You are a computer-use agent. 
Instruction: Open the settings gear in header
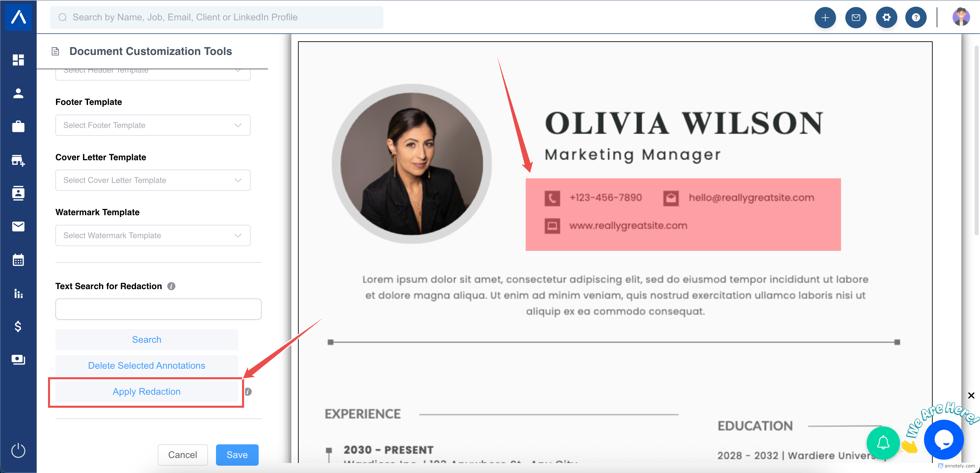pos(886,18)
